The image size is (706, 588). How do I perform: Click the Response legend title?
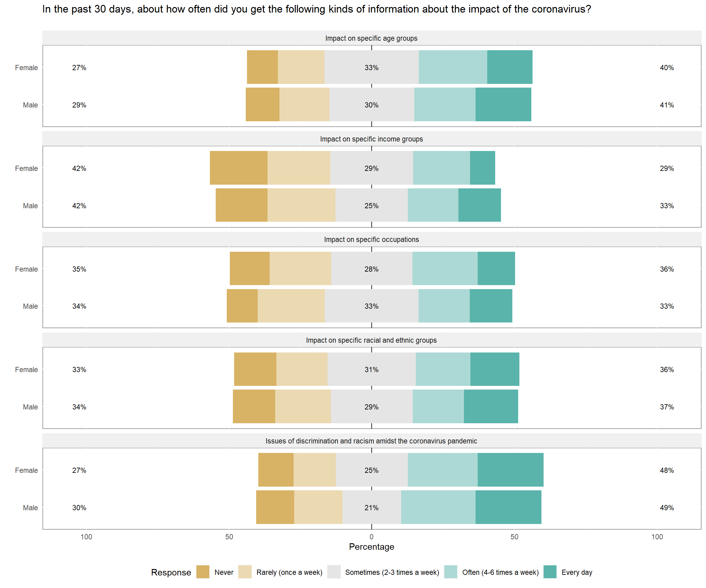[x=171, y=572]
